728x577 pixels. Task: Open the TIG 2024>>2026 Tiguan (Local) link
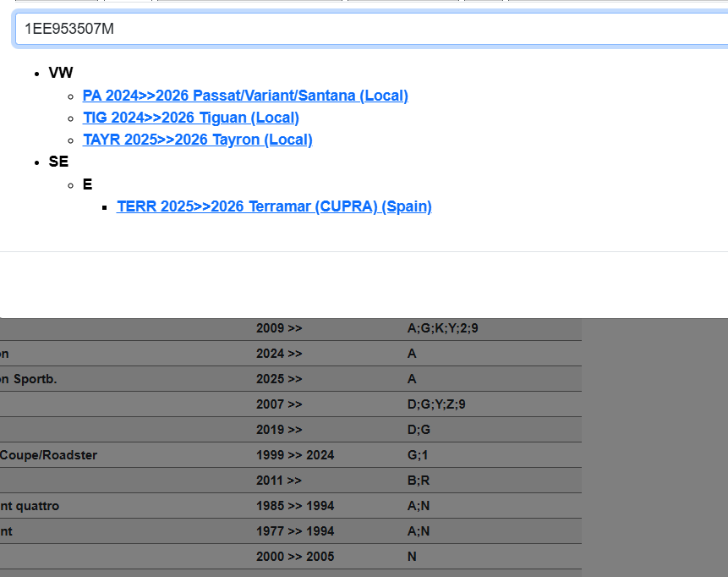(x=190, y=118)
